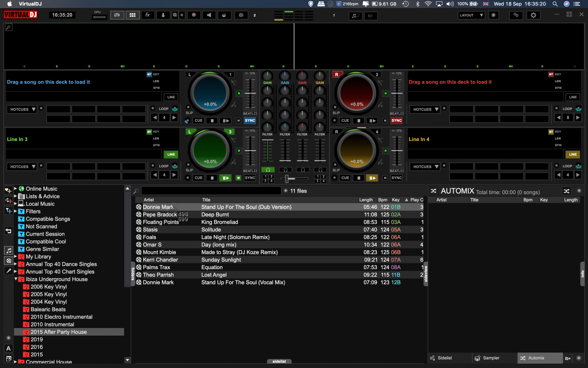Open the sidelist tab at browser bottom

pos(279,361)
